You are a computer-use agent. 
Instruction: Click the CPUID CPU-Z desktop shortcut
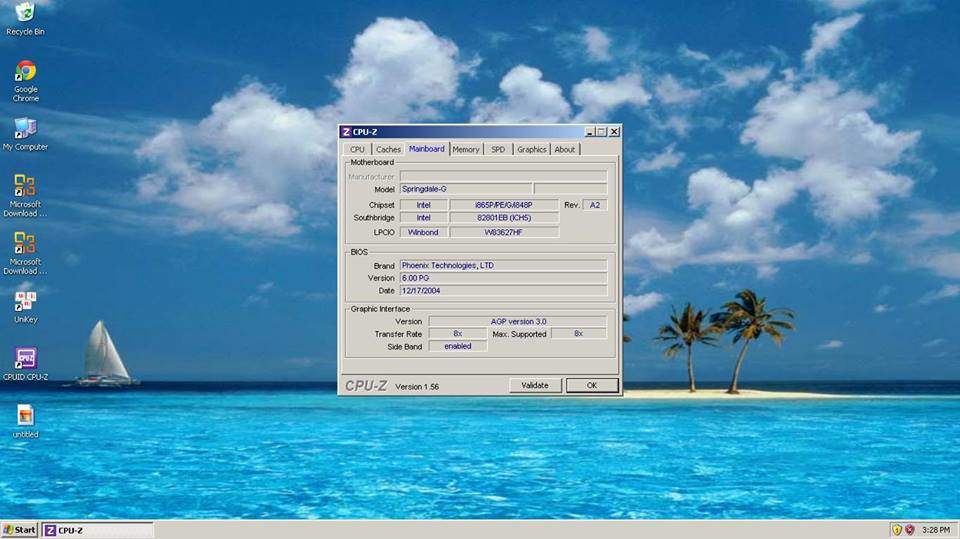tap(25, 360)
